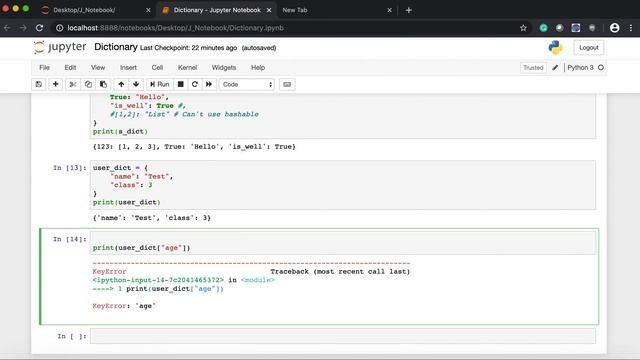This screenshot has width=640, height=360.
Task: Click the KeyError: 'age' output line
Action: (124, 306)
